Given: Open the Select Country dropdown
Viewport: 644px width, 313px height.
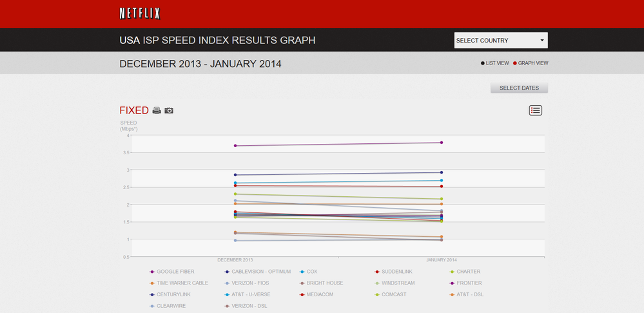Looking at the screenshot, I should (x=501, y=40).
